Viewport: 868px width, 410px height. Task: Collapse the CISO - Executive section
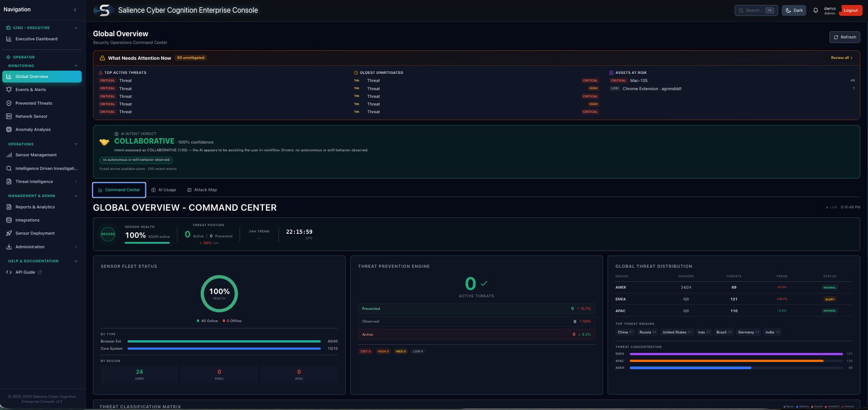pyautogui.click(x=76, y=28)
